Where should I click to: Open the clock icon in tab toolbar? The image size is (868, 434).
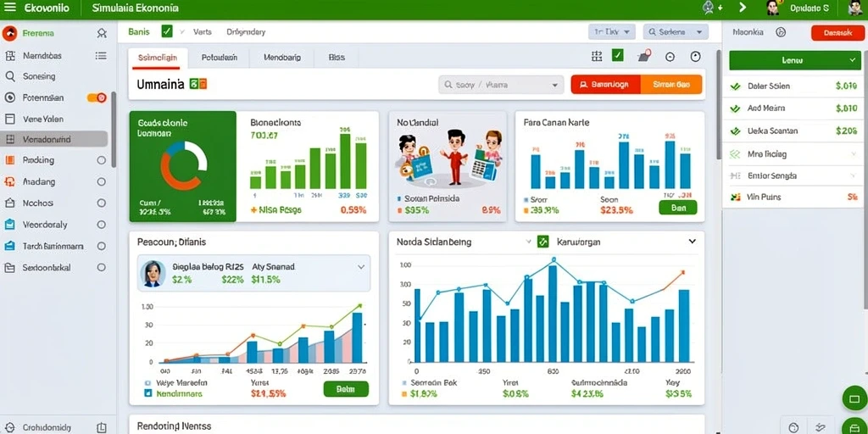(696, 57)
